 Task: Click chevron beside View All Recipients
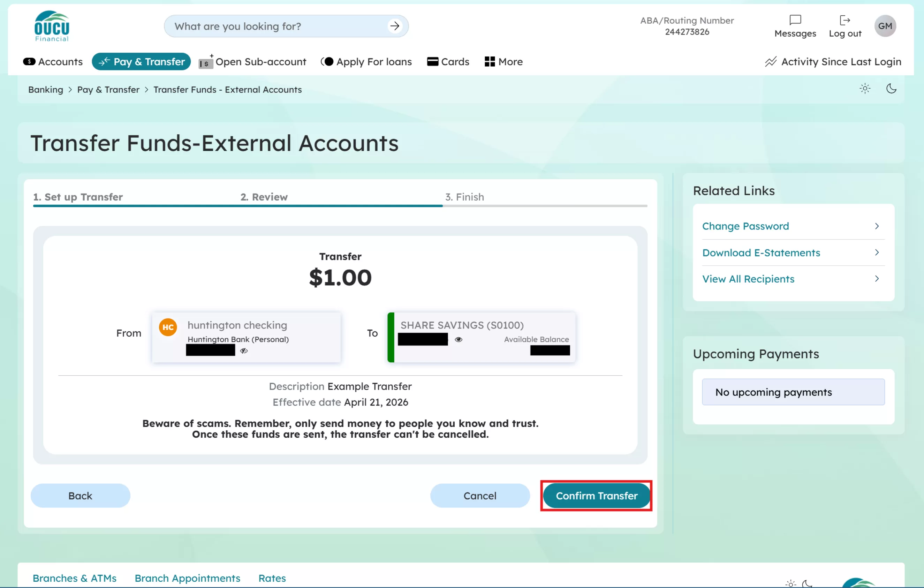tap(877, 279)
